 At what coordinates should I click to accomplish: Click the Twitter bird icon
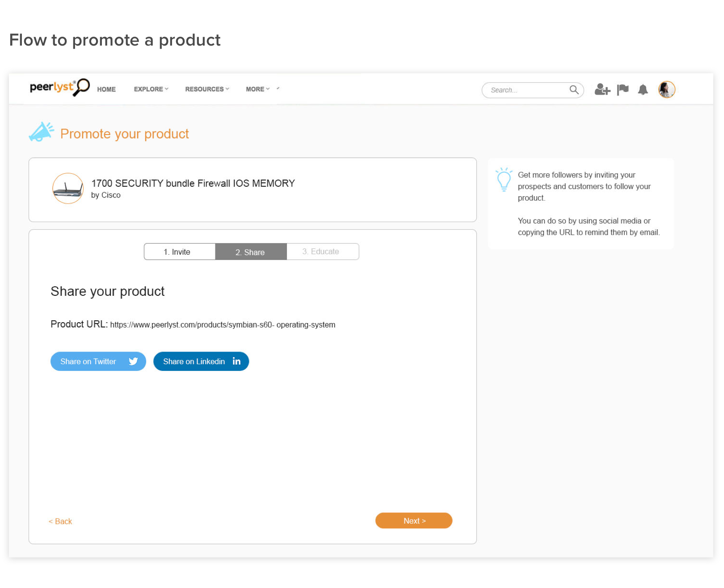[x=133, y=361]
